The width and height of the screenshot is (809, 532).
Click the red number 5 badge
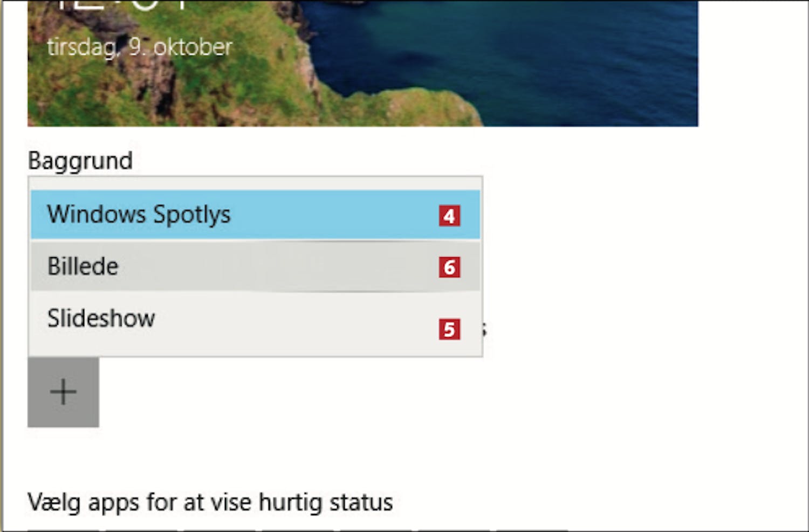(449, 329)
